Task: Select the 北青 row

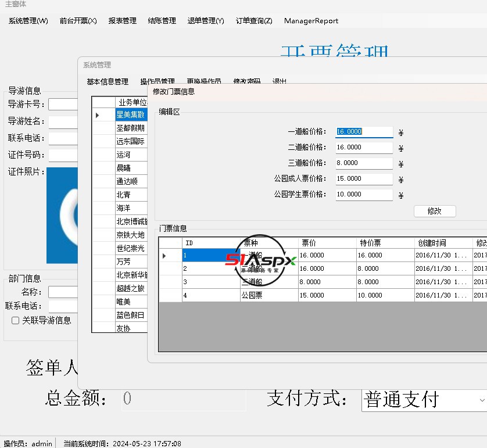Action: (131, 195)
